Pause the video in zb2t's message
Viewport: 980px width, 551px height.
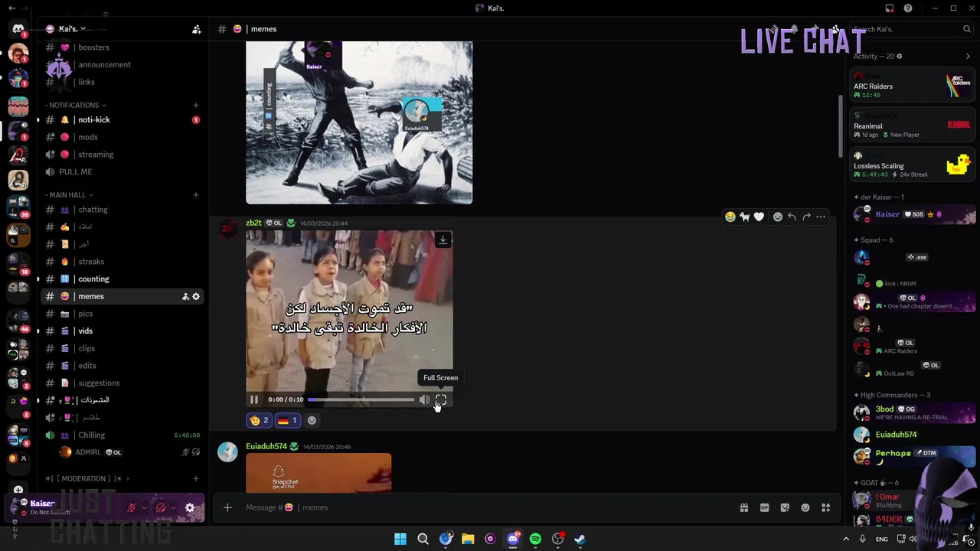click(x=254, y=399)
